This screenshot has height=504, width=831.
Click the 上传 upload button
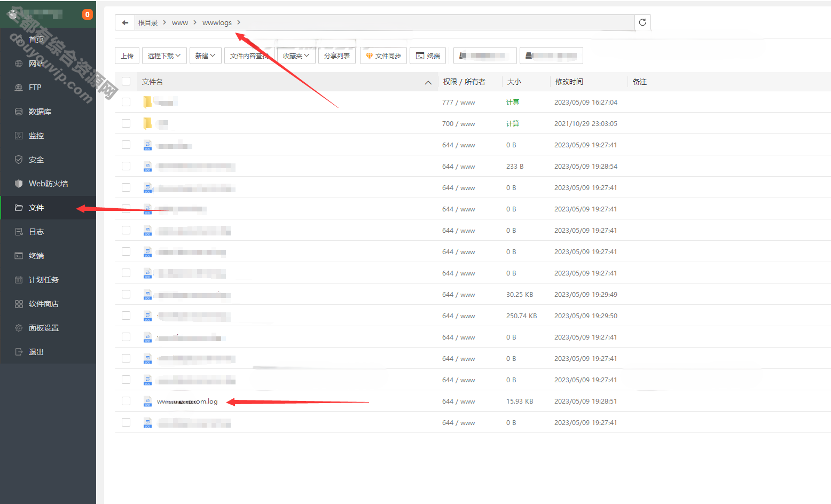[127, 56]
